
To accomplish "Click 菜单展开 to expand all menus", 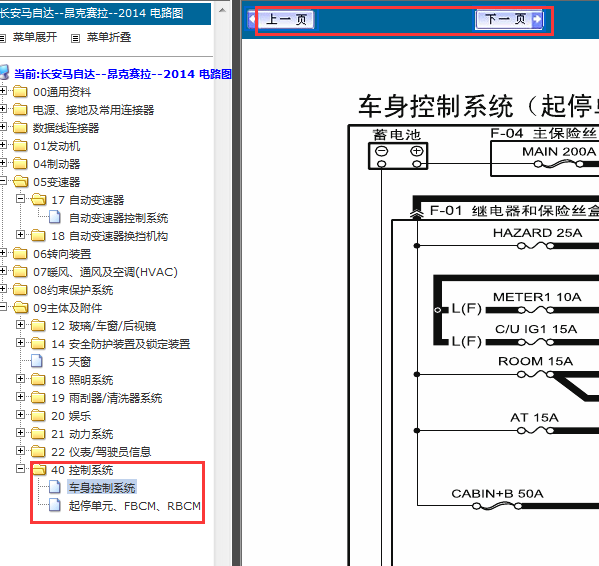I will [35, 37].
